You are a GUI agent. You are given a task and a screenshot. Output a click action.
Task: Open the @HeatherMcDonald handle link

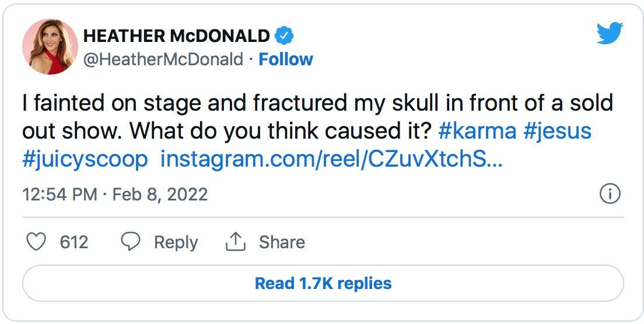coord(163,59)
